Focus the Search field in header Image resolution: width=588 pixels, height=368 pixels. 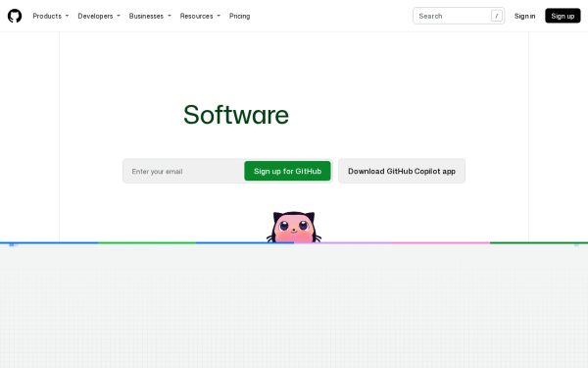[x=459, y=16]
